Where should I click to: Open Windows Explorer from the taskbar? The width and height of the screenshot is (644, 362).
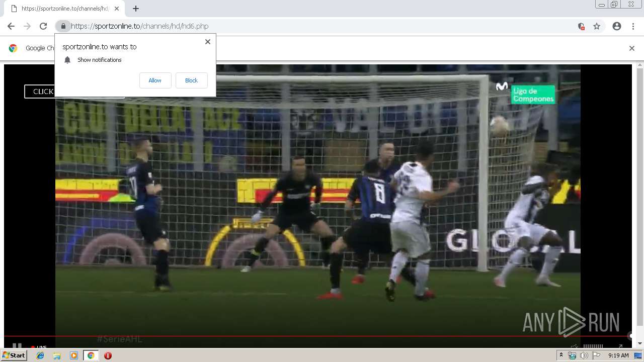[57, 355]
